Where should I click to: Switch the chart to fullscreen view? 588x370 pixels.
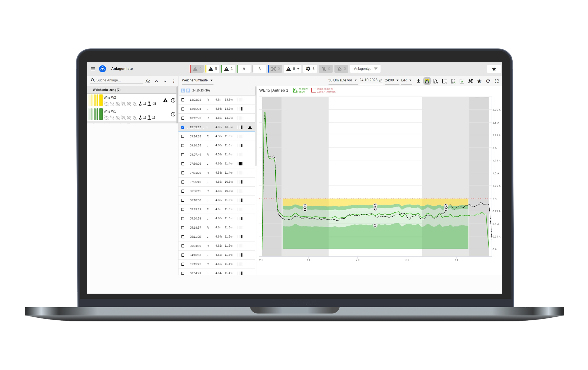click(x=497, y=81)
